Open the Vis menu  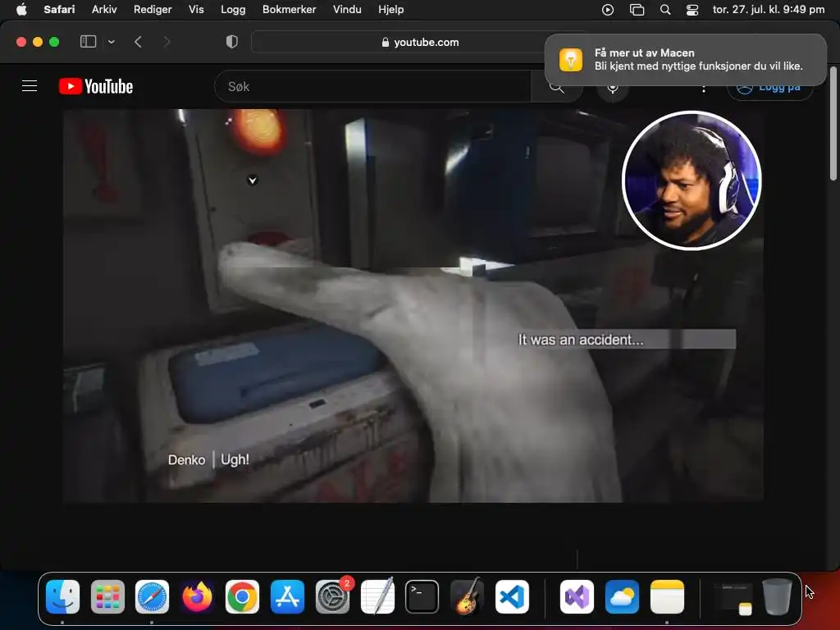click(196, 10)
